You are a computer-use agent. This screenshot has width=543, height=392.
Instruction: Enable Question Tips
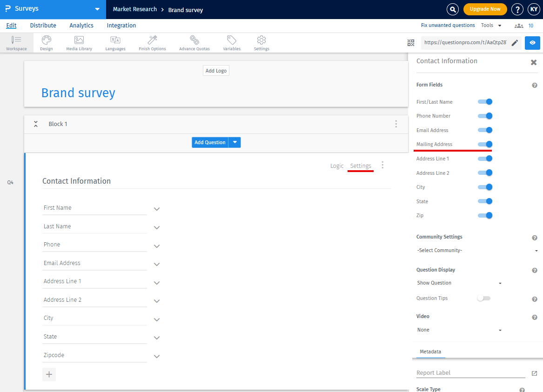click(x=483, y=298)
